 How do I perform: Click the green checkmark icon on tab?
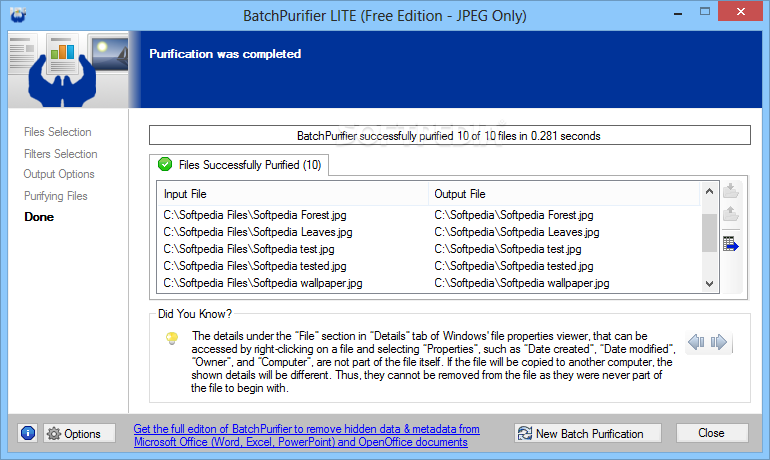click(x=165, y=164)
